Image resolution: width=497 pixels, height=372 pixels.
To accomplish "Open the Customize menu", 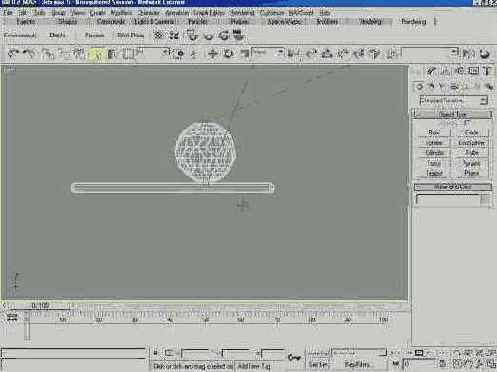I will [x=272, y=13].
